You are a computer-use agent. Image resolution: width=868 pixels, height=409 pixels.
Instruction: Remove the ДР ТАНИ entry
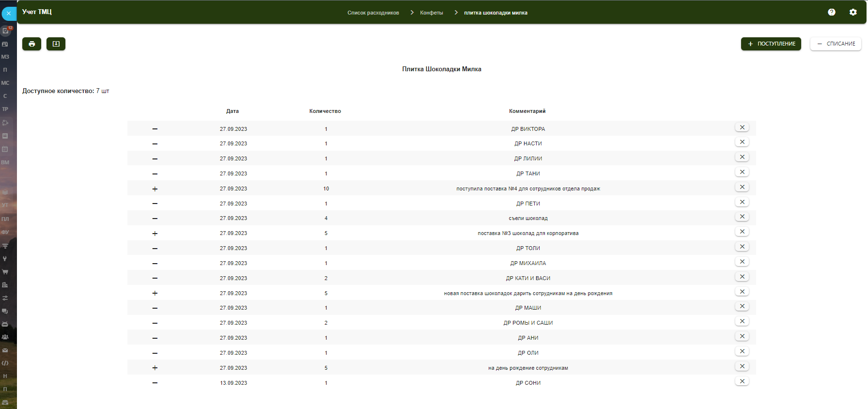(x=742, y=172)
